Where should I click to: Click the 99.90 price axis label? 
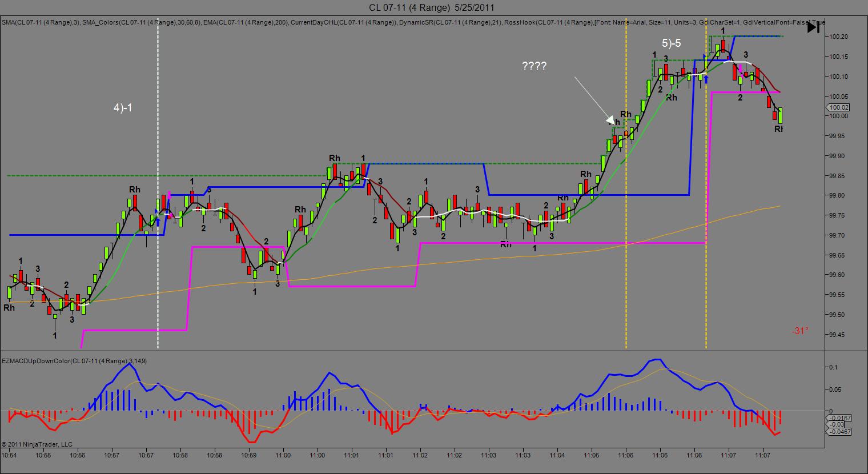[838, 156]
